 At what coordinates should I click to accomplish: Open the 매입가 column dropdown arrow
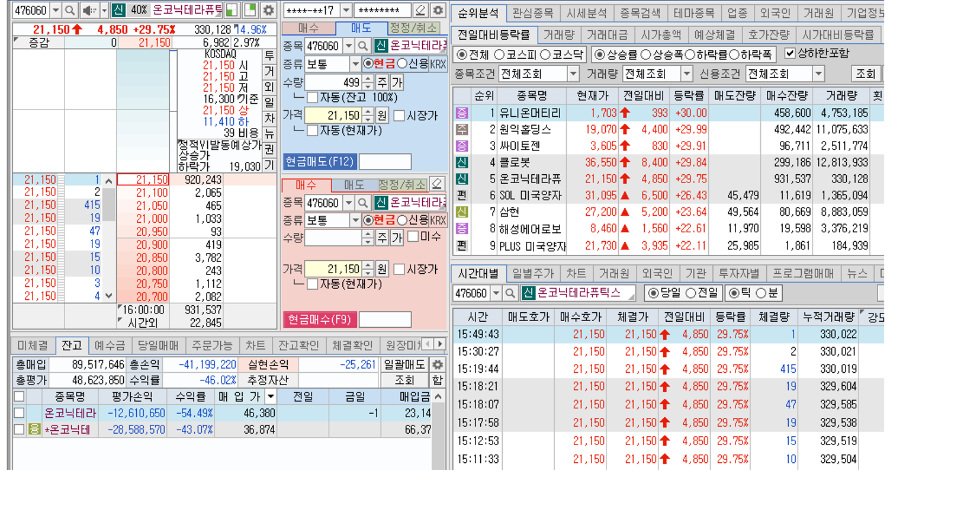click(x=271, y=396)
